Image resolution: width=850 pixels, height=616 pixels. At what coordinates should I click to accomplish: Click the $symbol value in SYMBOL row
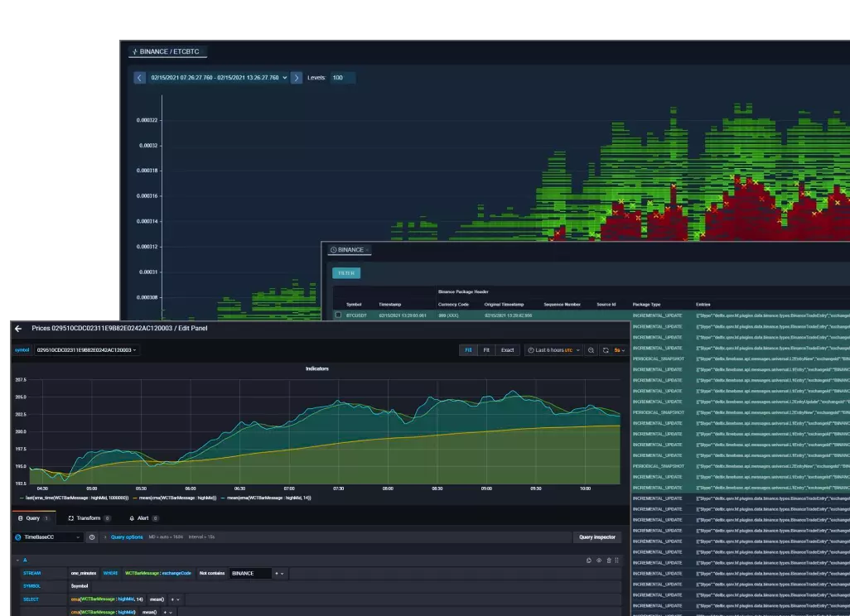coord(80,586)
